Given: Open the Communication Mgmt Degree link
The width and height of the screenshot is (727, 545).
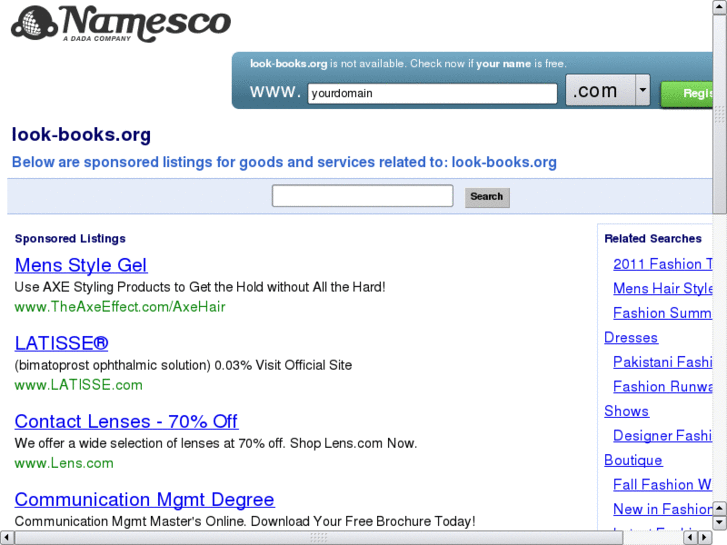Looking at the screenshot, I should tap(144, 499).
